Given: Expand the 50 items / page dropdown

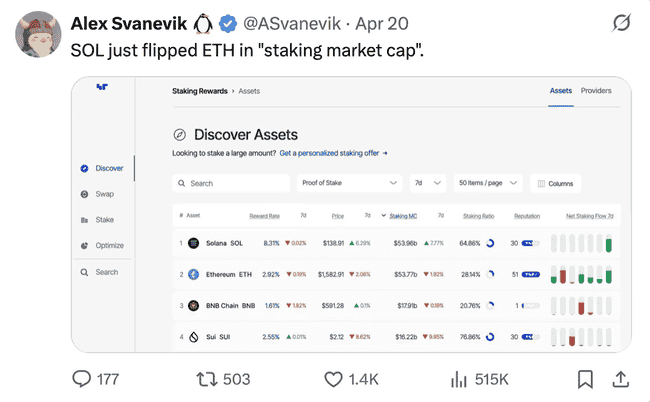Looking at the screenshot, I should point(488,184).
